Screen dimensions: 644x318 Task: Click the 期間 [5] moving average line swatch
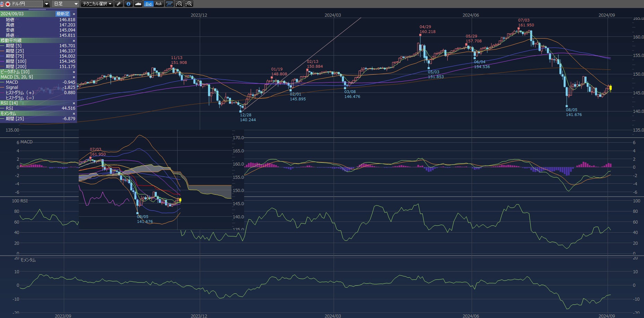pos(2,46)
